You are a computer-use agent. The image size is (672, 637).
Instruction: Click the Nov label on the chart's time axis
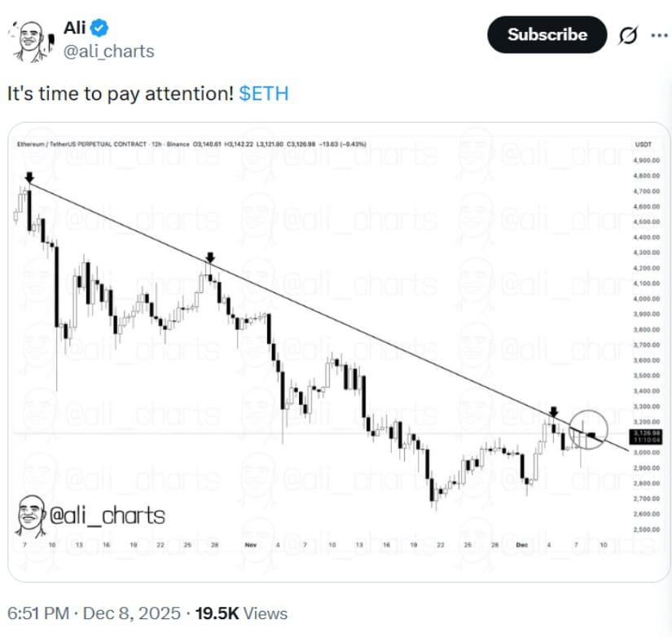251,544
